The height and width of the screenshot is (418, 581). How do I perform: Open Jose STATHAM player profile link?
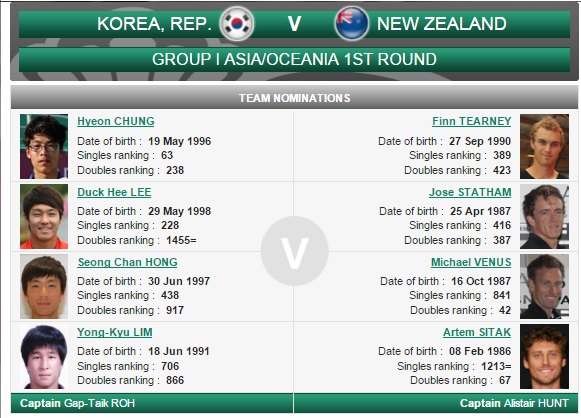[470, 192]
